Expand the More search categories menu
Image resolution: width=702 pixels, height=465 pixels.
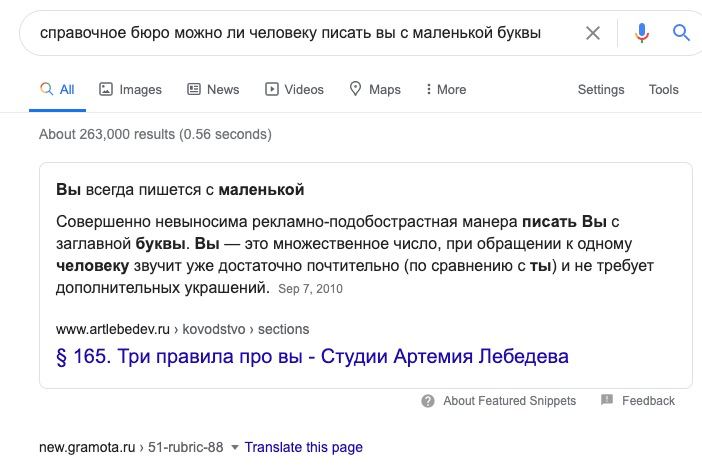point(445,89)
